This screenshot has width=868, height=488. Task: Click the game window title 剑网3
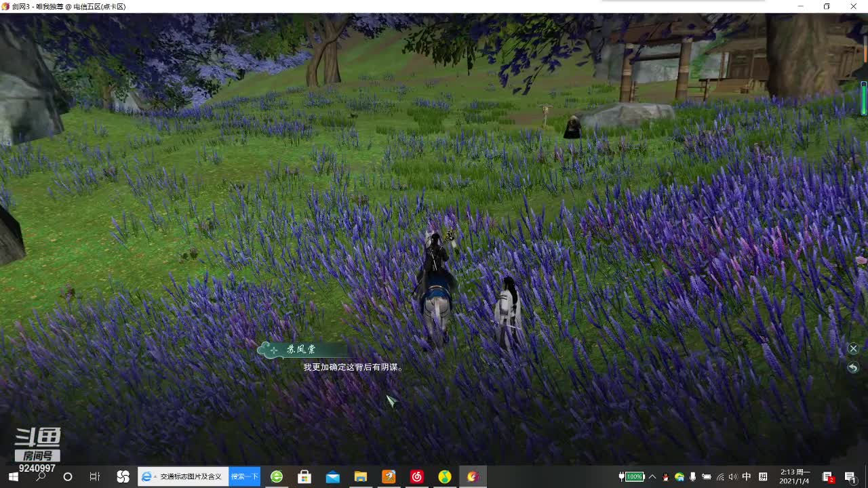pyautogui.click(x=23, y=6)
